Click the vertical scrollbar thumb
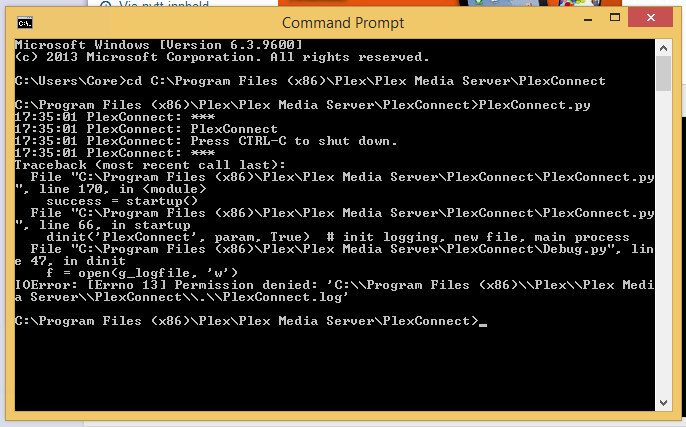Viewport: 686px width, 427px height. (x=663, y=74)
